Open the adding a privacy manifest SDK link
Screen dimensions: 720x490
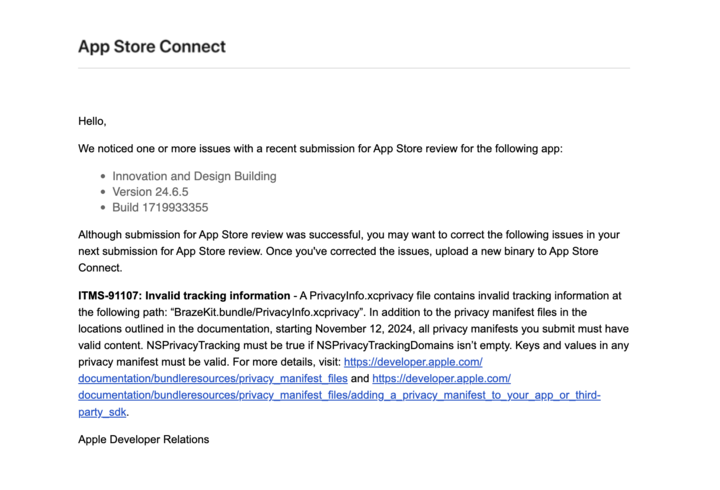click(340, 395)
